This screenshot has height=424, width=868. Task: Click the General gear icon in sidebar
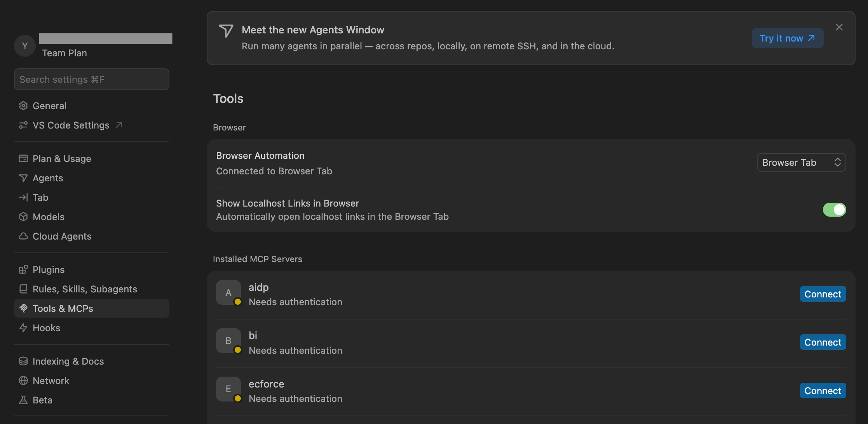[x=23, y=106]
